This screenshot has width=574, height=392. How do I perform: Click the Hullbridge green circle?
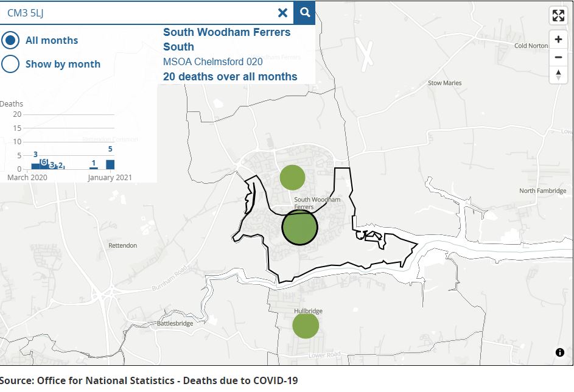(306, 326)
